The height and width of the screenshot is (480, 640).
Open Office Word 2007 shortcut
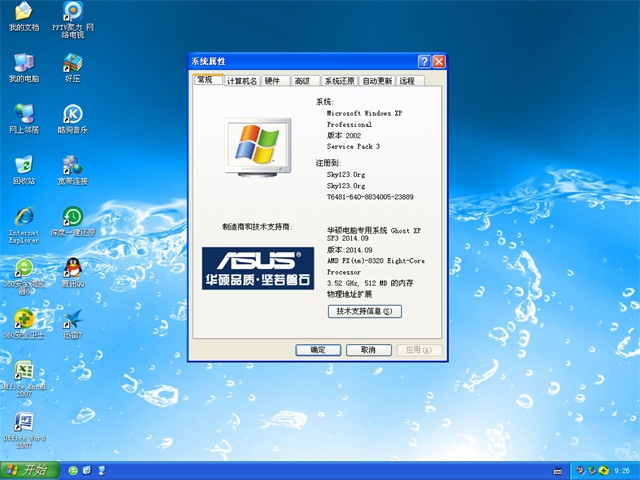pos(24,423)
